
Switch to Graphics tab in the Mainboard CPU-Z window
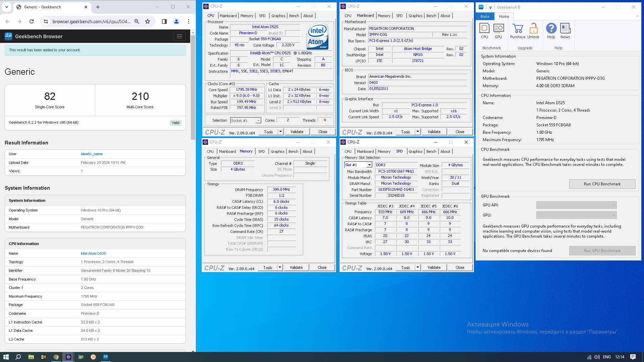[x=415, y=16]
